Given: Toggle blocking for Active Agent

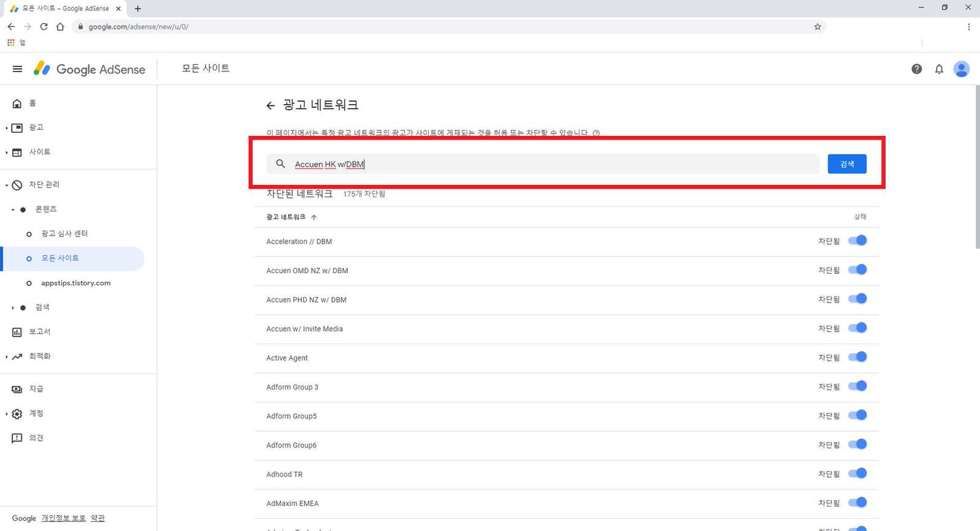Looking at the screenshot, I should (x=858, y=357).
